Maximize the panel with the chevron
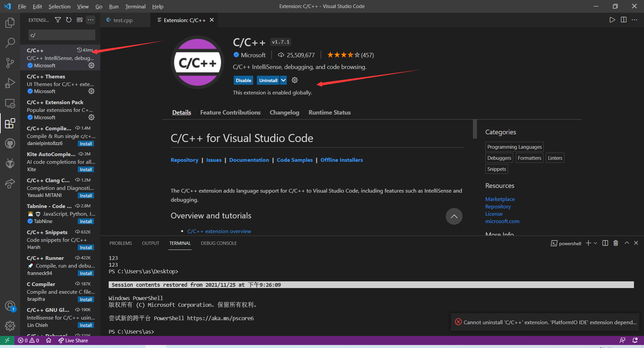This screenshot has height=348, width=644. [627, 243]
